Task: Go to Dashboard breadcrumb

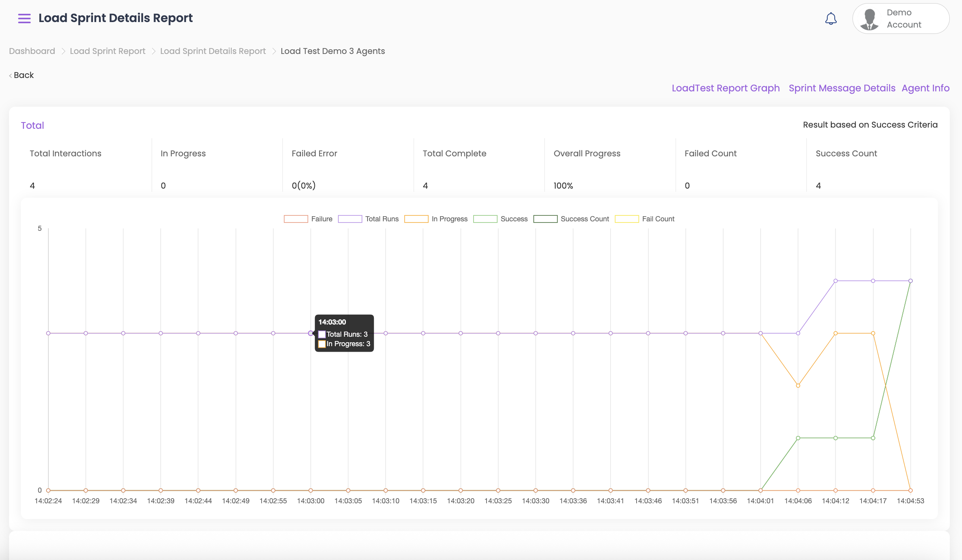Action: click(x=32, y=51)
